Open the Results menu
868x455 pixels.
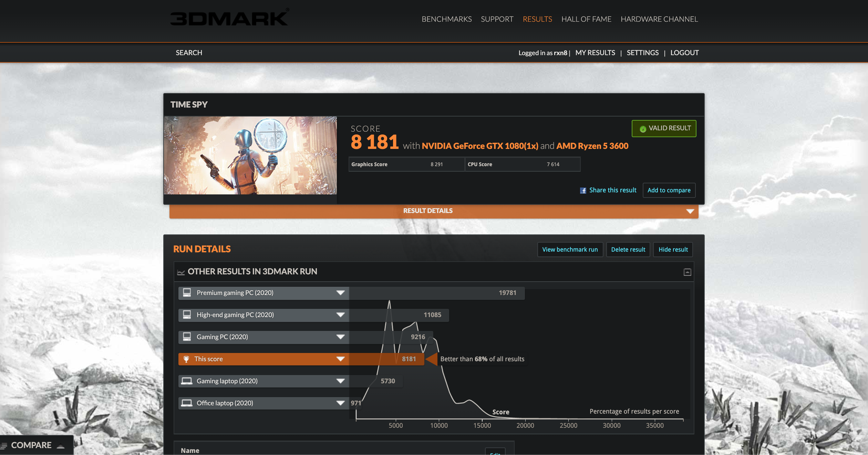pos(537,19)
